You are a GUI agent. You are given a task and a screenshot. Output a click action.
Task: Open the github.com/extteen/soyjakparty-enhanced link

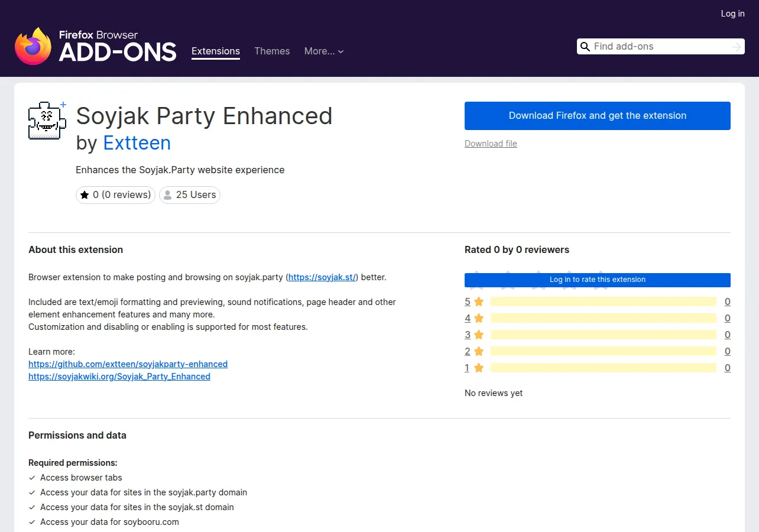tap(128, 364)
